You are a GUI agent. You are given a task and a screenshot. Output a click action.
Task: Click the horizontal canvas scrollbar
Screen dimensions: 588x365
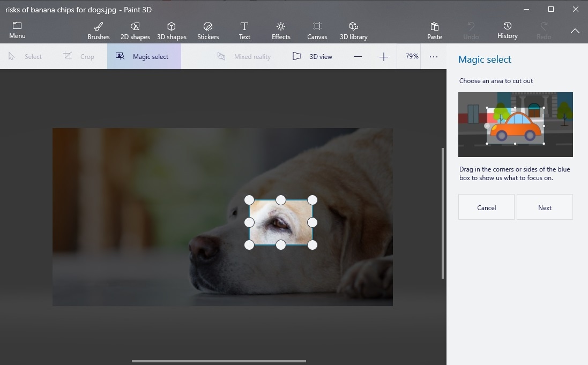point(219,361)
